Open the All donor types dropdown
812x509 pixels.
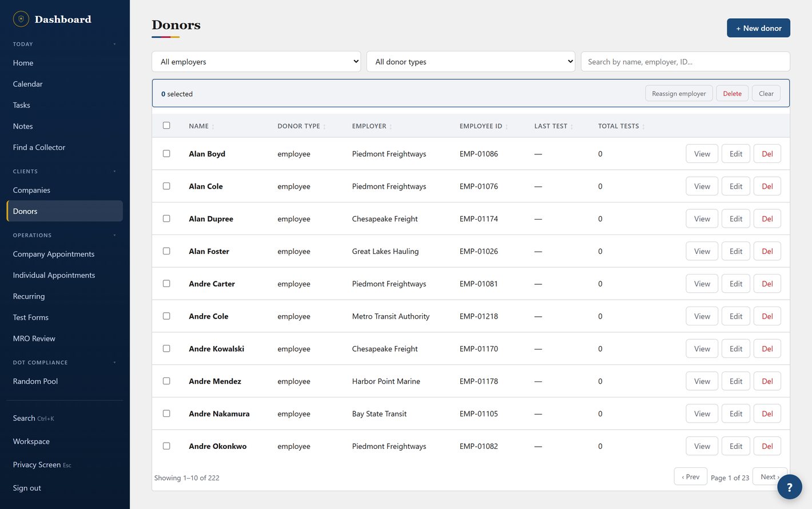click(471, 62)
